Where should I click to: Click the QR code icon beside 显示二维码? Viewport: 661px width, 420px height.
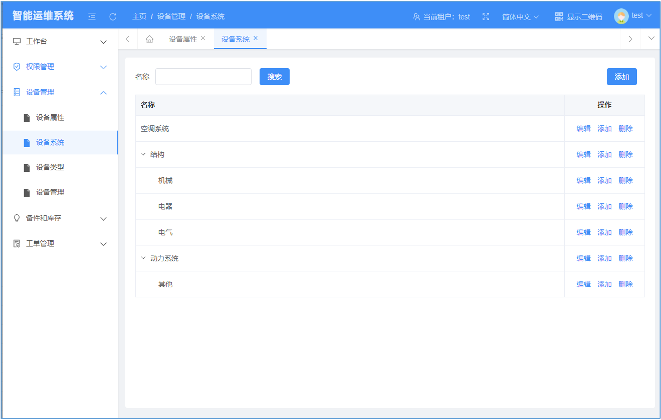[x=559, y=16]
